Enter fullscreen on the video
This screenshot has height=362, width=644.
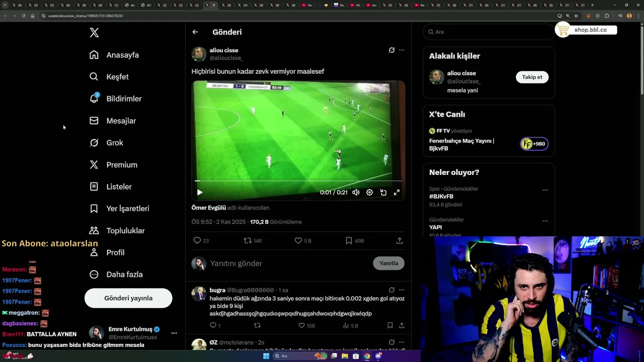tap(396, 192)
